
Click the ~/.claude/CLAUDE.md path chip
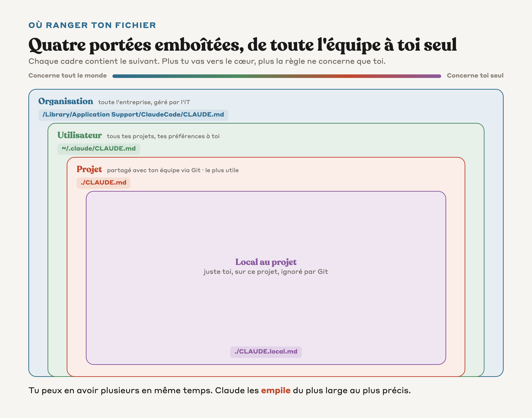click(x=99, y=149)
